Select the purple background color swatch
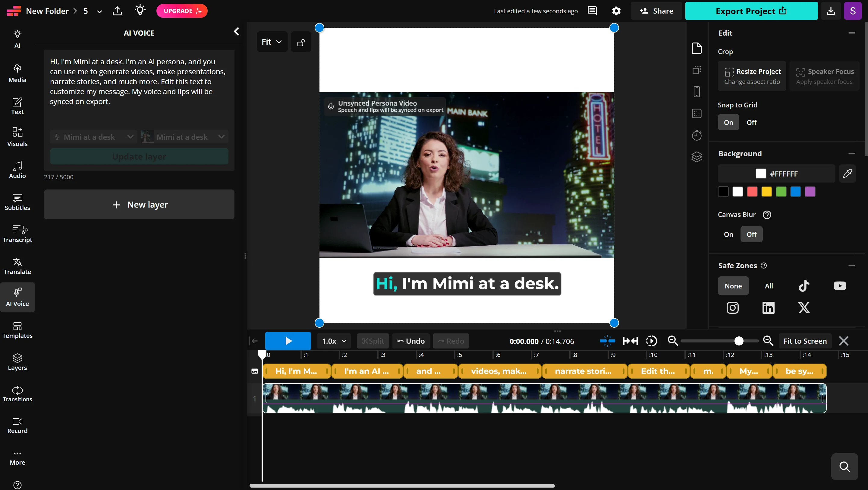Screen dimensions: 868x490 click(810, 192)
